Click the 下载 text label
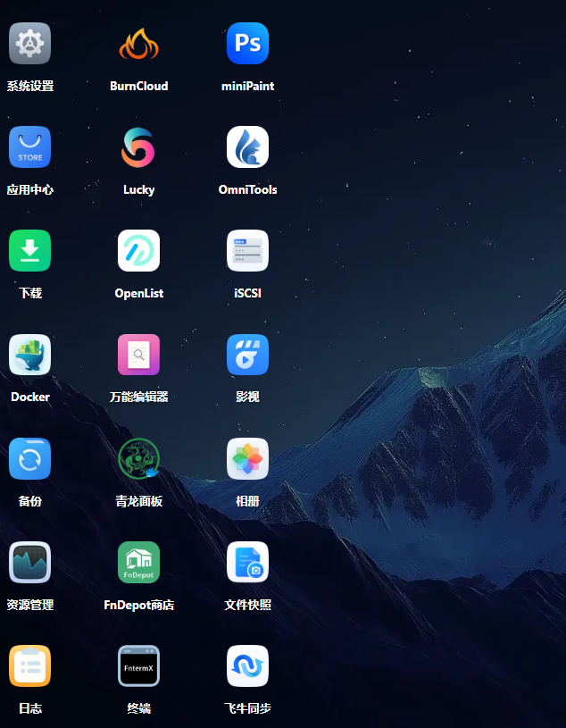This screenshot has width=566, height=728. 30,293
